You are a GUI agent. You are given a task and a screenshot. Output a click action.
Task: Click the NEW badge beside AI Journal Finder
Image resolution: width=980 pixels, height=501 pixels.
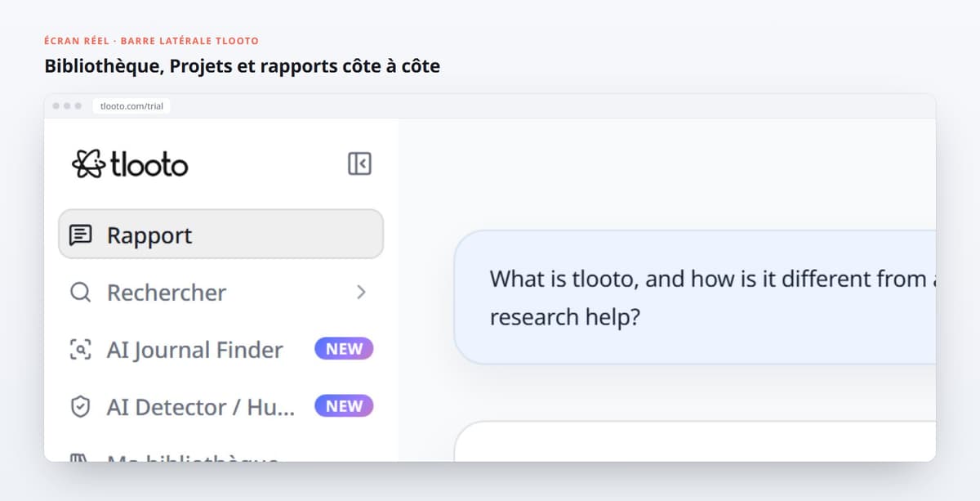[344, 349]
